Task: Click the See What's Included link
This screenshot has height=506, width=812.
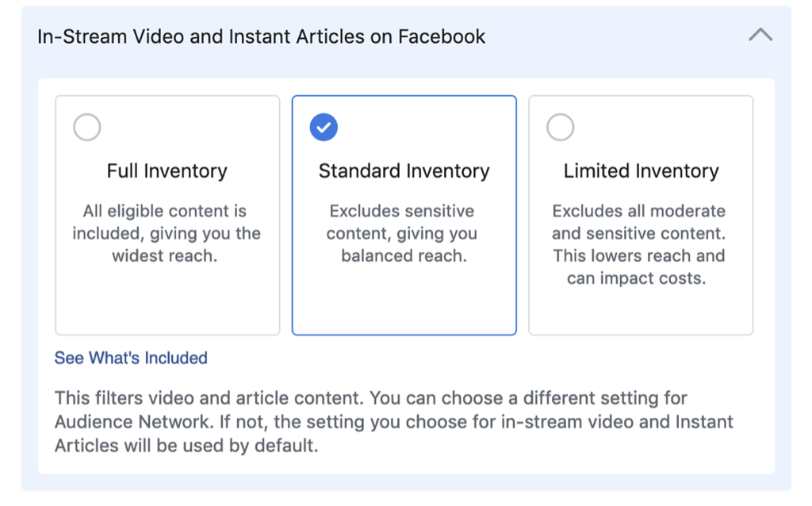Action: click(x=130, y=358)
